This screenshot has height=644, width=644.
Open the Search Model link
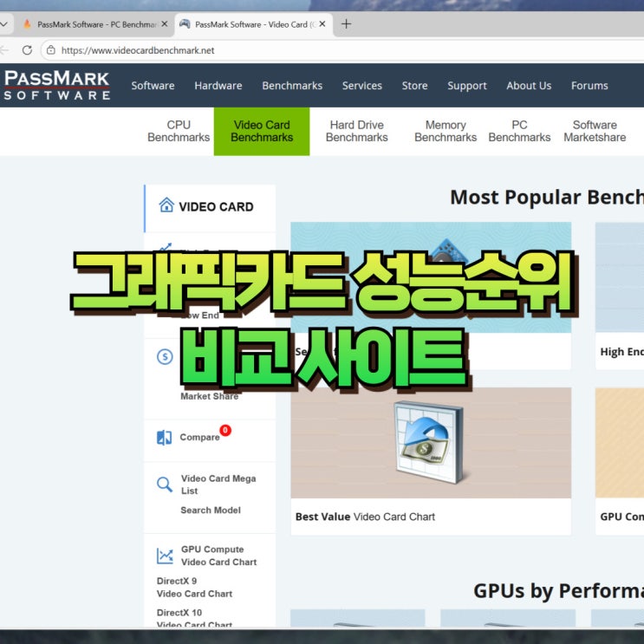211,511
